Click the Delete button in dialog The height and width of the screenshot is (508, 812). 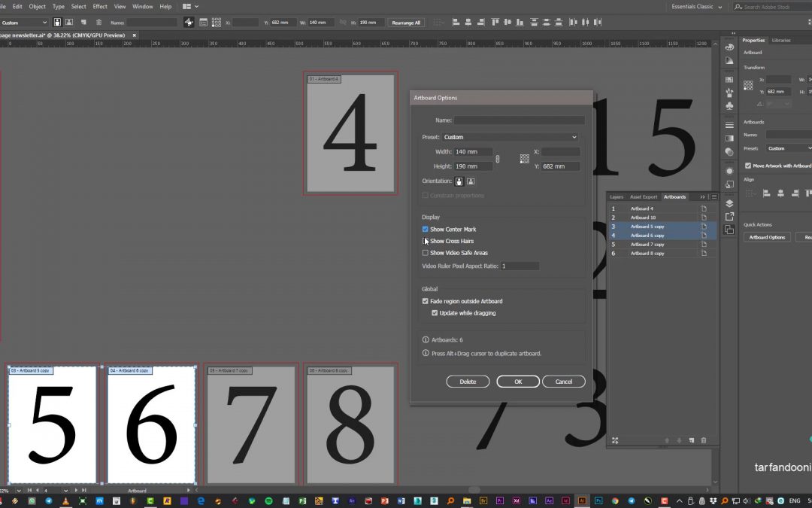click(468, 382)
